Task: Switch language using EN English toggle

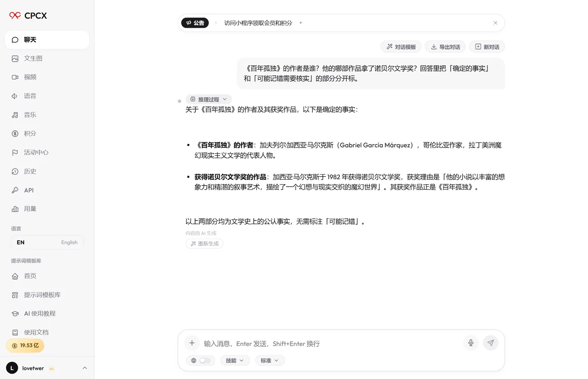Action: pyautogui.click(x=47, y=242)
